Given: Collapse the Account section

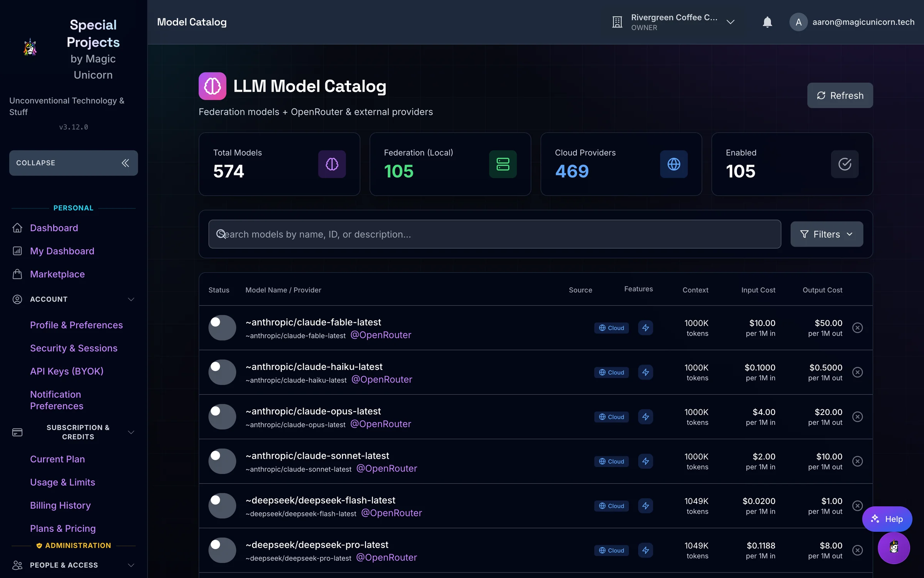Looking at the screenshot, I should tap(74, 299).
